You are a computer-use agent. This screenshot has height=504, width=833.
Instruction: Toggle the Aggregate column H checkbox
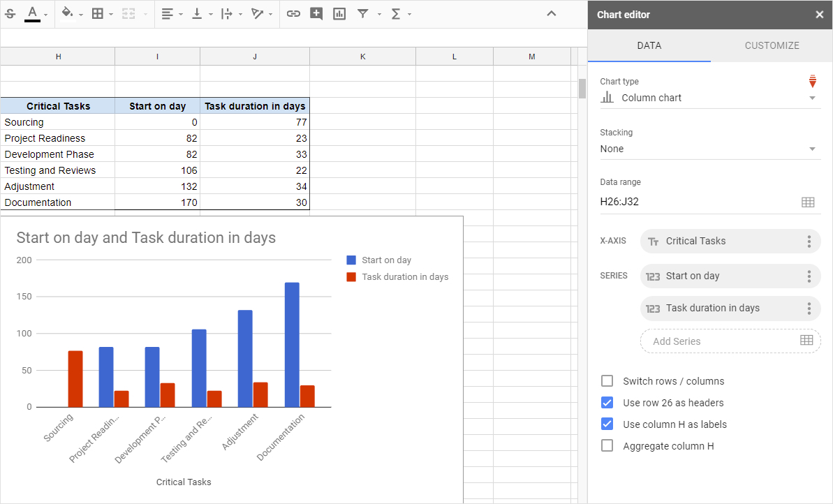(x=607, y=446)
